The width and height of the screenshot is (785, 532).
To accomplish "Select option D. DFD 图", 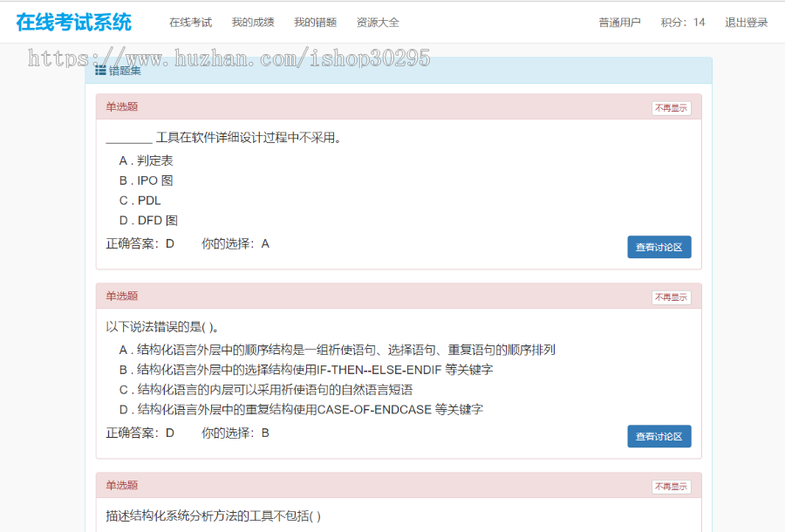I will (148, 220).
